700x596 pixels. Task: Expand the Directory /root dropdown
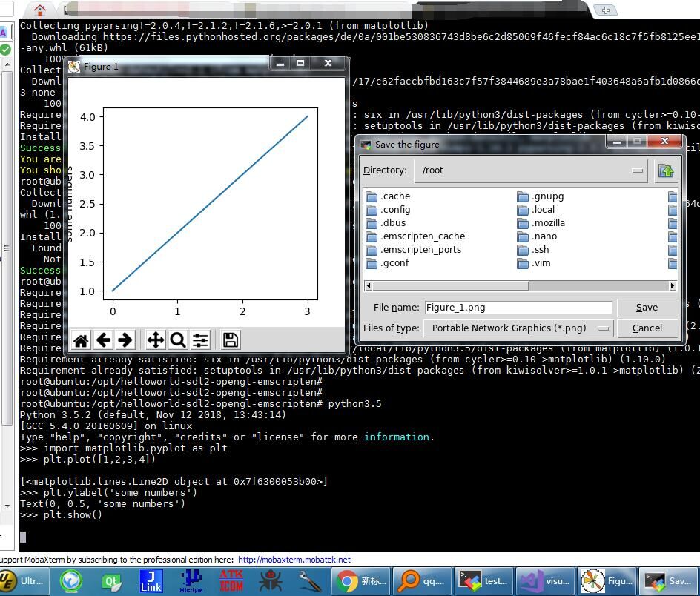coord(531,170)
